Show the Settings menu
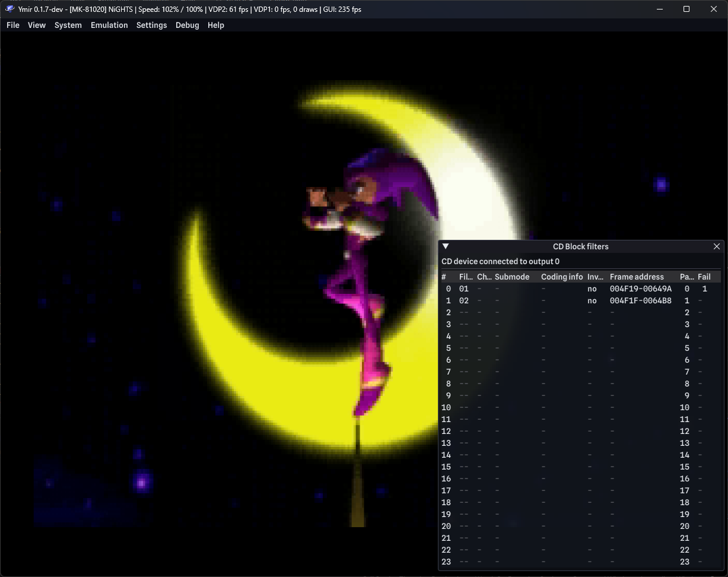728x577 pixels. 151,25
